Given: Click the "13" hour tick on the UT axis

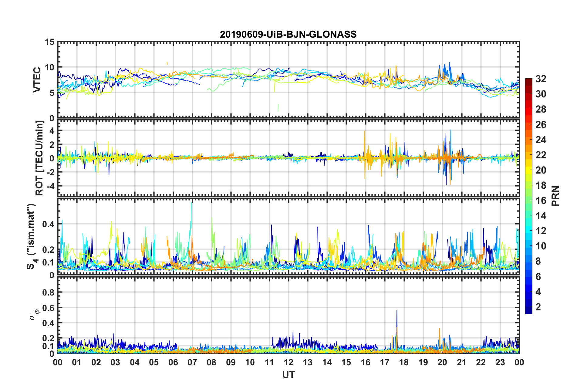Looking at the screenshot, I should [308, 362].
